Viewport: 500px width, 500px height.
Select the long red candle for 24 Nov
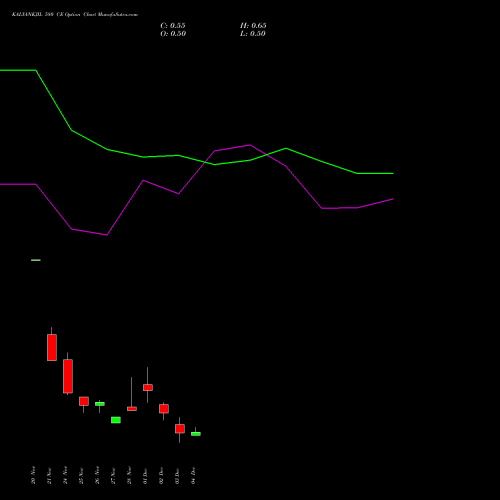tap(68, 376)
